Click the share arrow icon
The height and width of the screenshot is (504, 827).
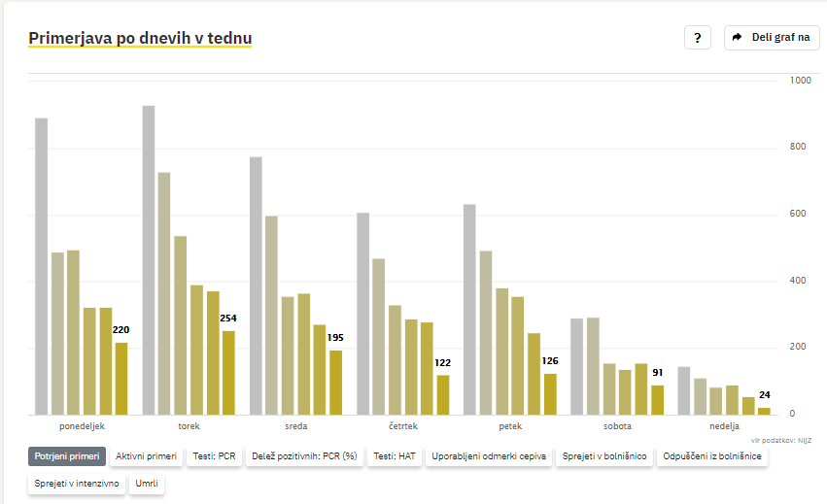(738, 38)
